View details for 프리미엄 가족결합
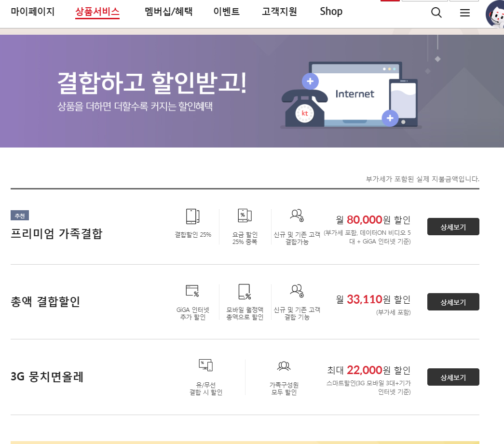This screenshot has width=504, height=444. [453, 227]
